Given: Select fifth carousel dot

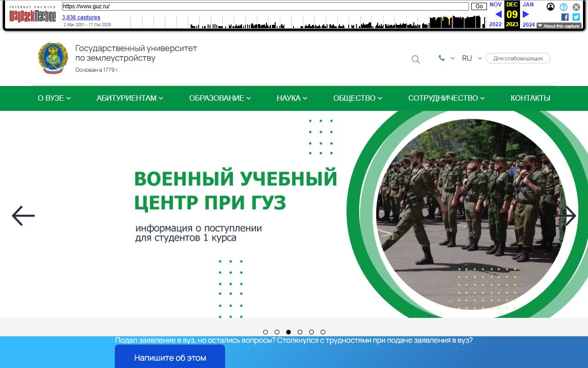Looking at the screenshot, I should coord(311,332).
